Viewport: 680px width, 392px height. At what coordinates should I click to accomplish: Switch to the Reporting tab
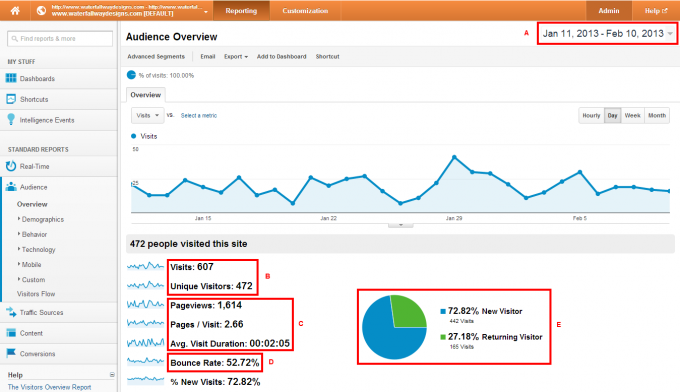click(x=241, y=11)
